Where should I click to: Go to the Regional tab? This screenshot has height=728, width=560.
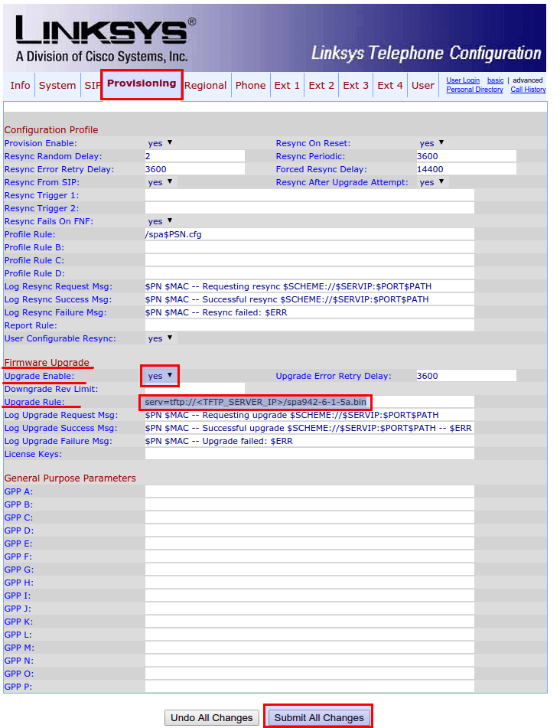[206, 86]
